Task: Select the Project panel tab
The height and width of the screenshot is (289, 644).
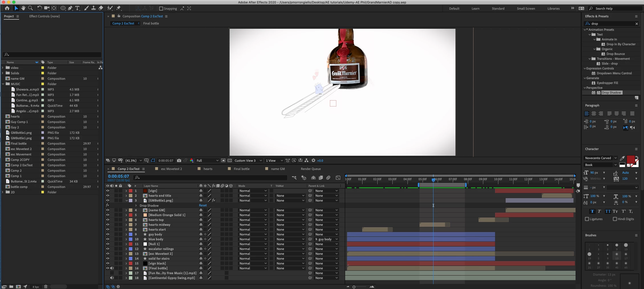Action: point(9,16)
